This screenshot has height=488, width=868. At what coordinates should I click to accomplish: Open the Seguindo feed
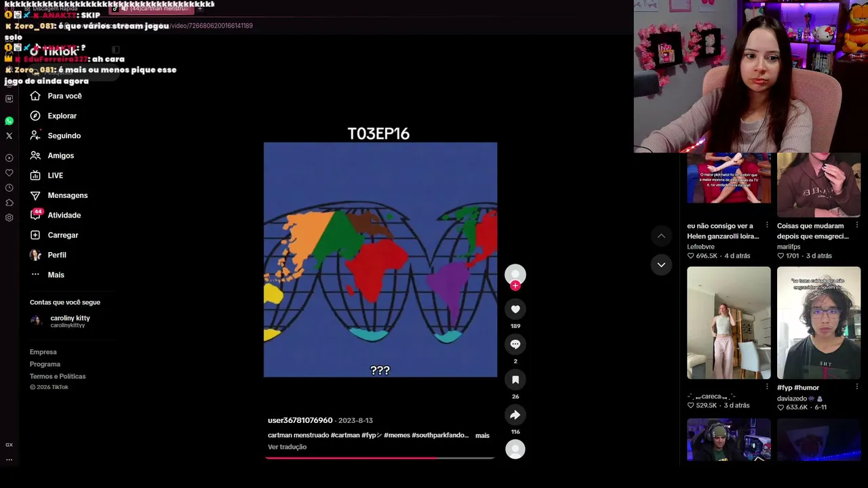(x=64, y=136)
